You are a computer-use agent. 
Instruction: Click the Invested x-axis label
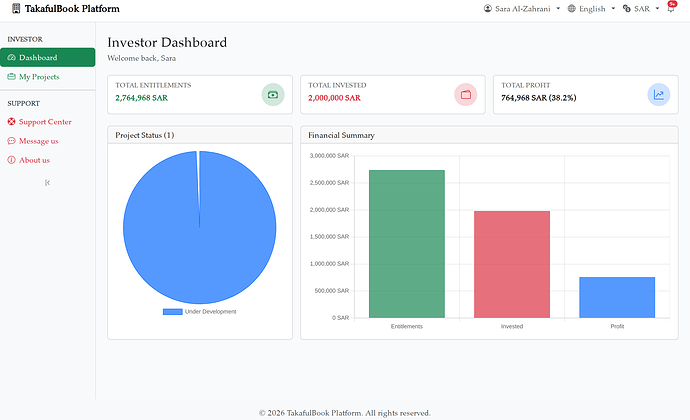coord(512,326)
